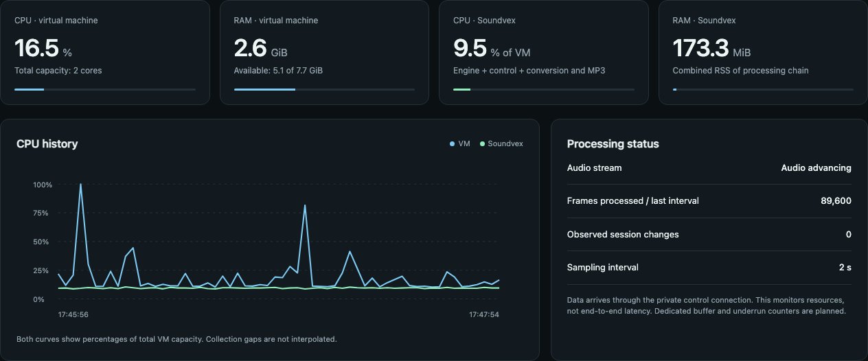Click the VM legend dot in CPU history
868x361 pixels.
pos(452,144)
